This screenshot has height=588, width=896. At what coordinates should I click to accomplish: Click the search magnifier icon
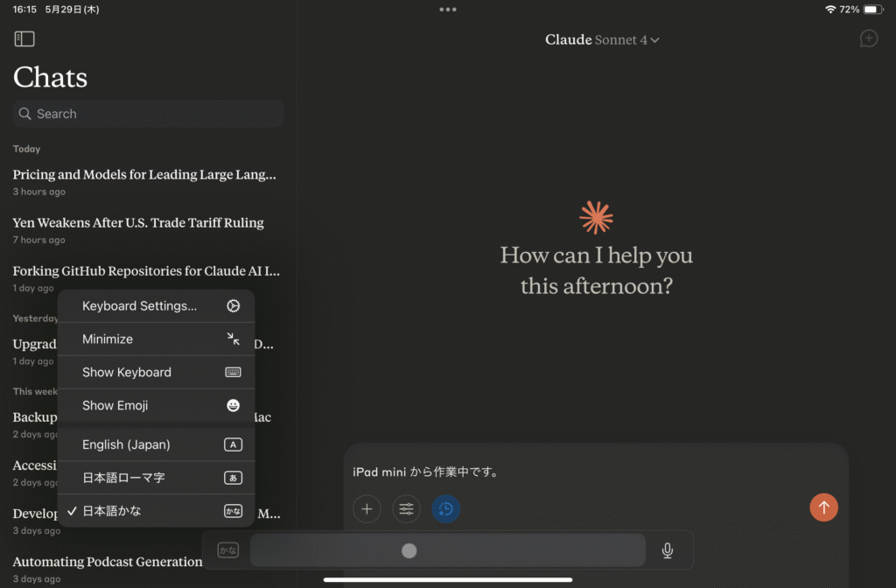24,114
